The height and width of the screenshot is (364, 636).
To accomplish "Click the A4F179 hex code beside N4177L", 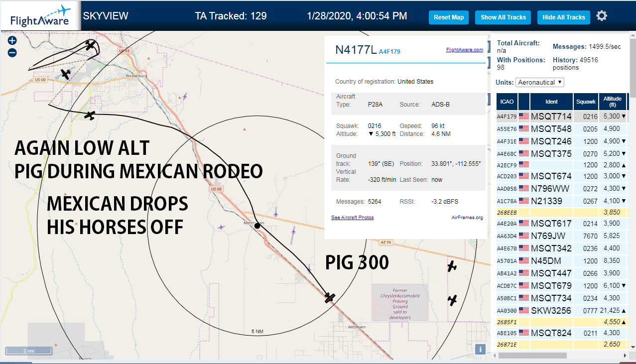I will [x=389, y=51].
